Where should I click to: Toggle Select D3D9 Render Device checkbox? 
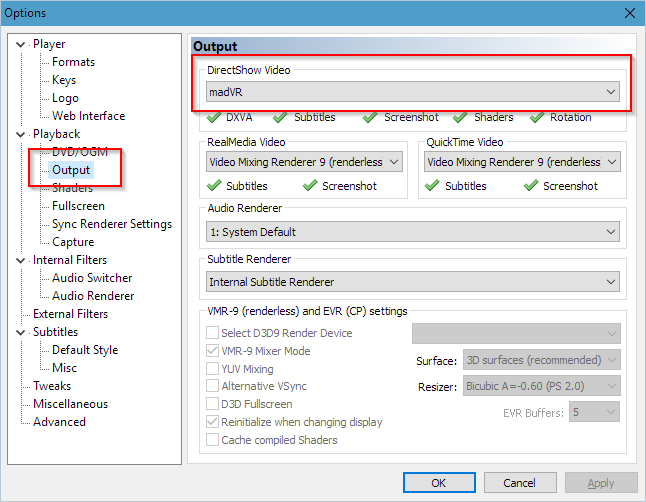[213, 333]
